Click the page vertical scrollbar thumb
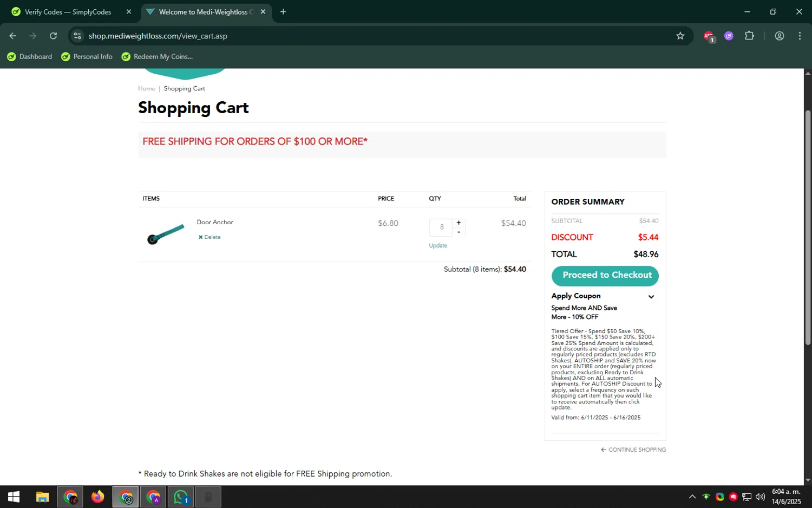812x508 pixels. point(808,227)
